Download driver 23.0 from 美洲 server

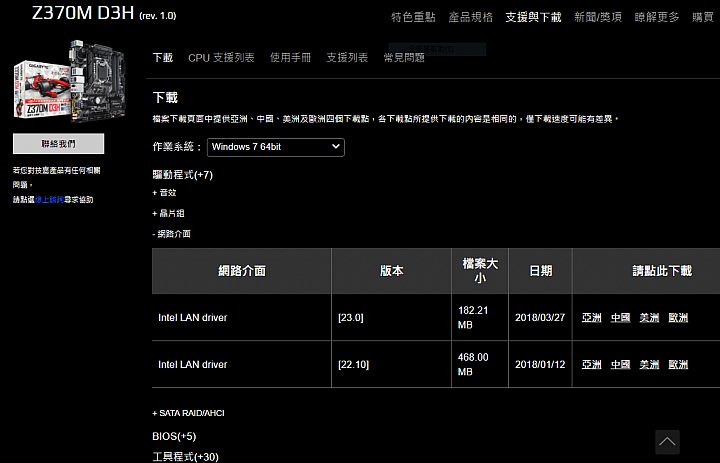[649, 318]
